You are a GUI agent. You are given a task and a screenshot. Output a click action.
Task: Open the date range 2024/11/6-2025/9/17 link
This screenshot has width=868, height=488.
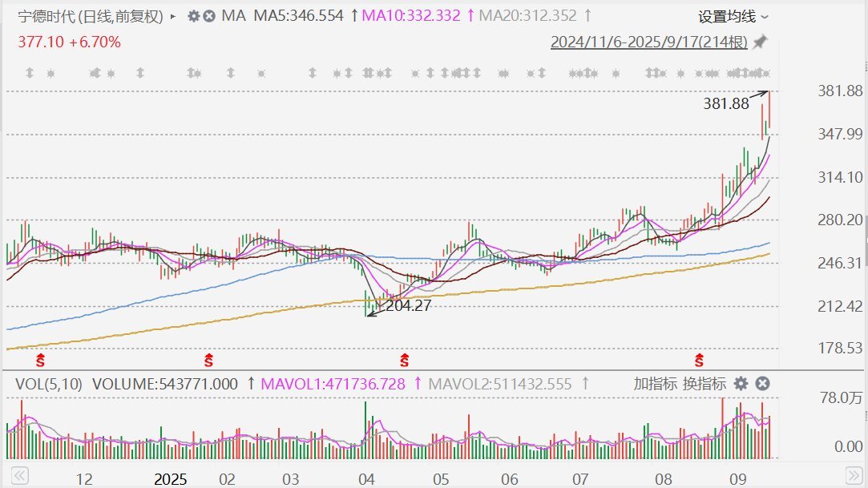pos(648,42)
